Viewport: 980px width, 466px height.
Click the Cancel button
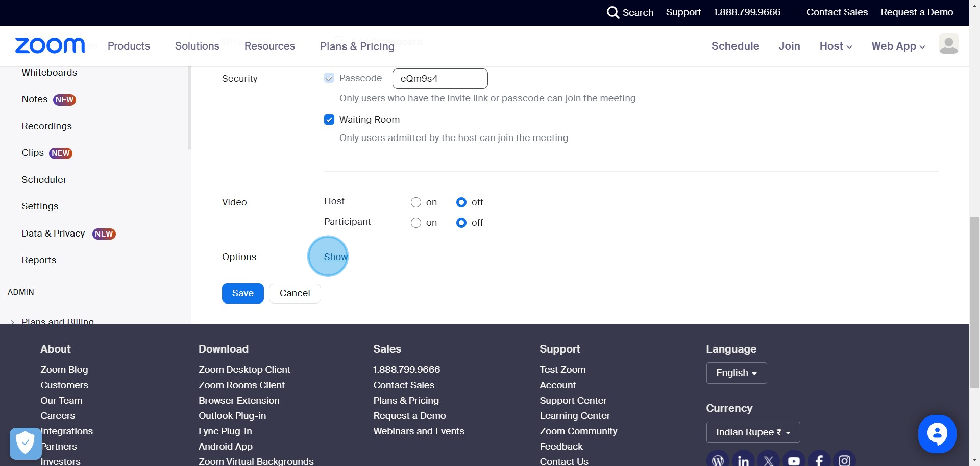(x=295, y=293)
